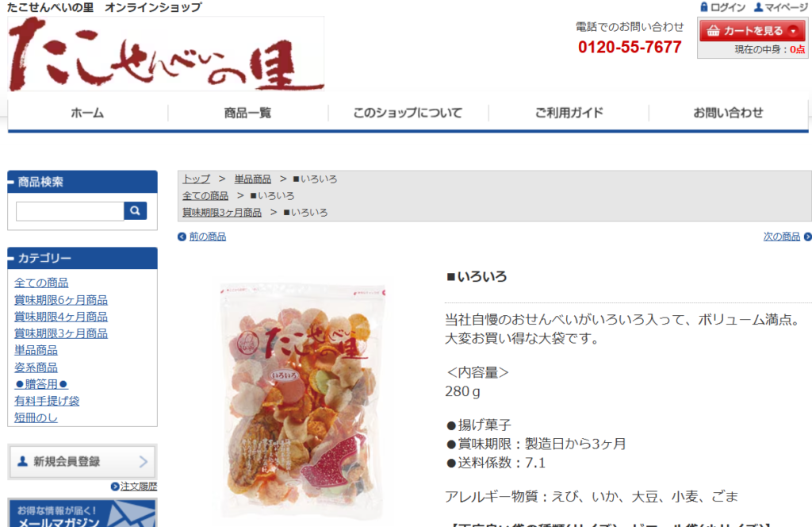Click the いろいろ product bag image

click(303, 402)
